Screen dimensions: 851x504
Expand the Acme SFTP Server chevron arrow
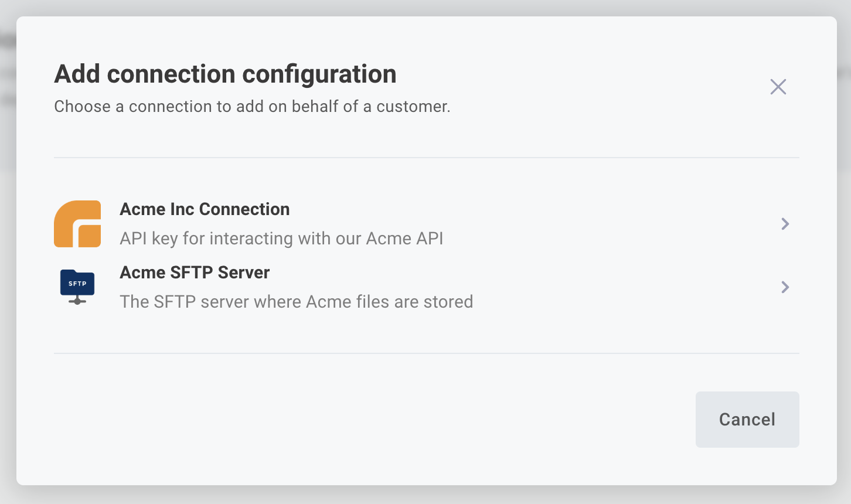(785, 287)
